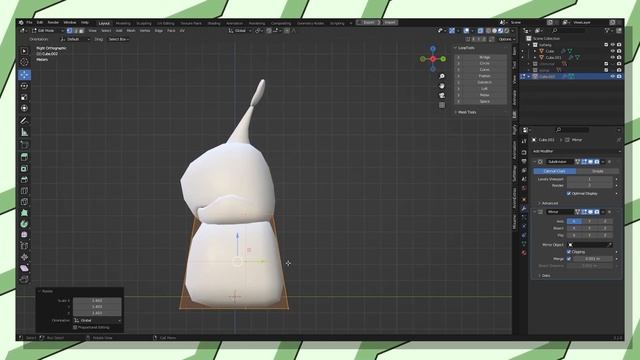
Task: Adjust the Merge distance field
Action: click(593, 259)
